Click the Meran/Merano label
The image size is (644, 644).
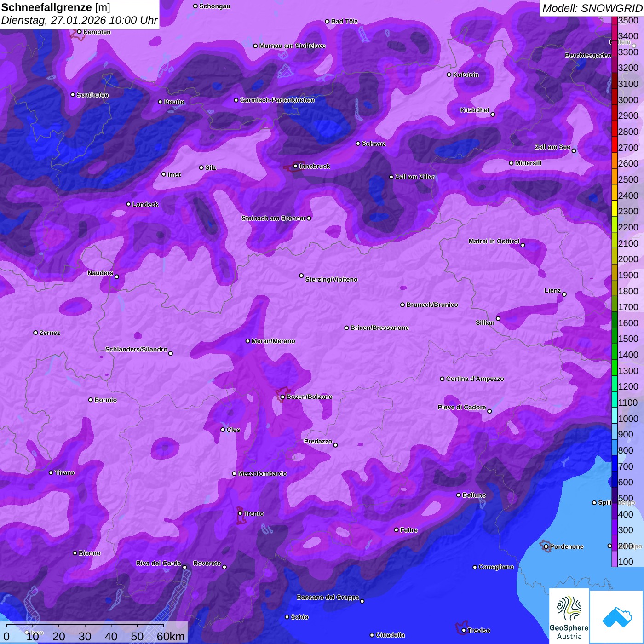(x=273, y=341)
